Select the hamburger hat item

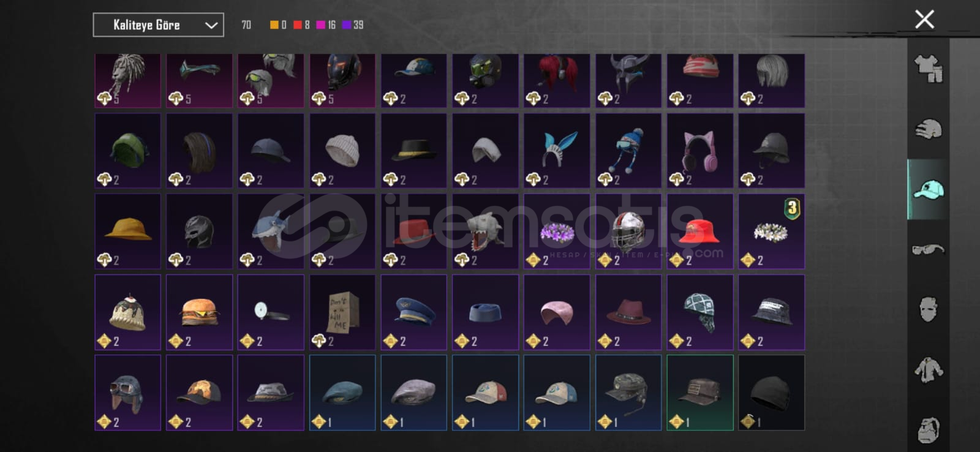pyautogui.click(x=199, y=312)
